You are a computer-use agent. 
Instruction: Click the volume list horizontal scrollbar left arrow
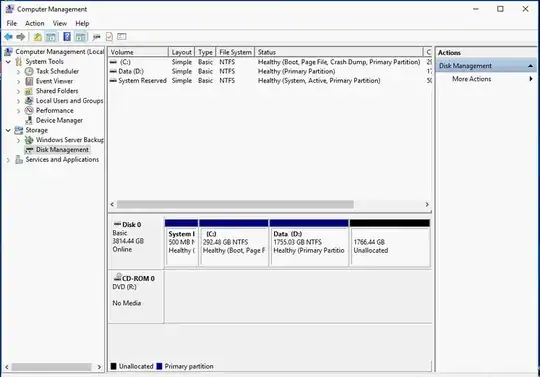112,204
